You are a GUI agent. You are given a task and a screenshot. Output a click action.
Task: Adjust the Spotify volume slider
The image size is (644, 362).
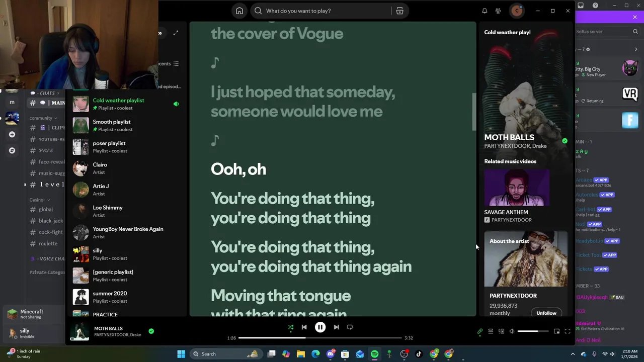[533, 331]
